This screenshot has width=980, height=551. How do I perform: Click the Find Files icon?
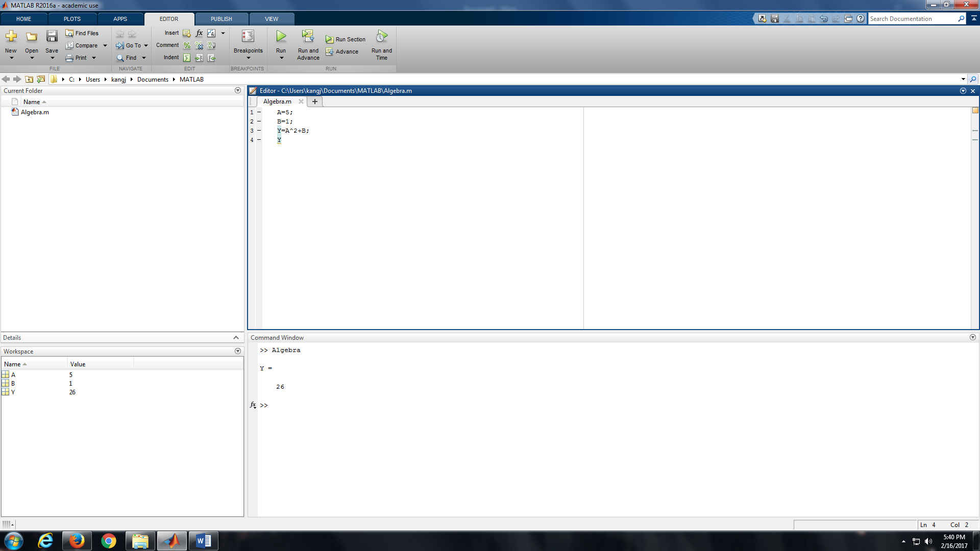pyautogui.click(x=82, y=33)
